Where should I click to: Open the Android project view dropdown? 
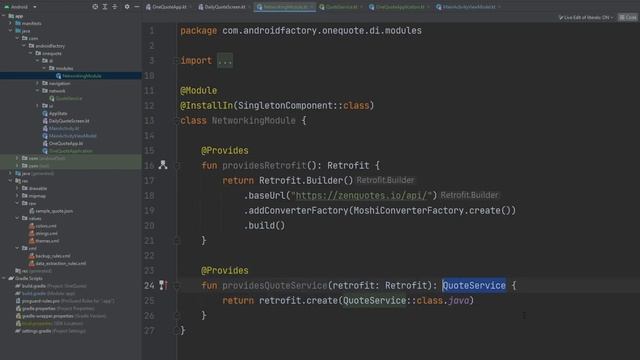(x=21, y=7)
